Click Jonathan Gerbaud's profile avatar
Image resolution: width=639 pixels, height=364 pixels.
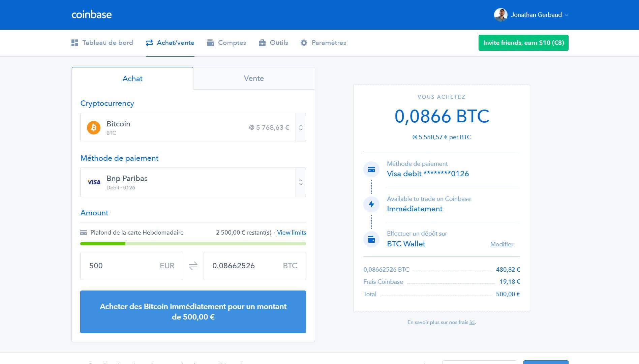500,15
